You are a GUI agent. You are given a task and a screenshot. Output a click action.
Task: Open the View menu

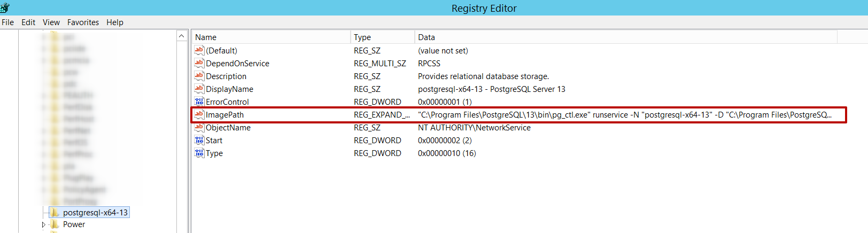tap(51, 22)
